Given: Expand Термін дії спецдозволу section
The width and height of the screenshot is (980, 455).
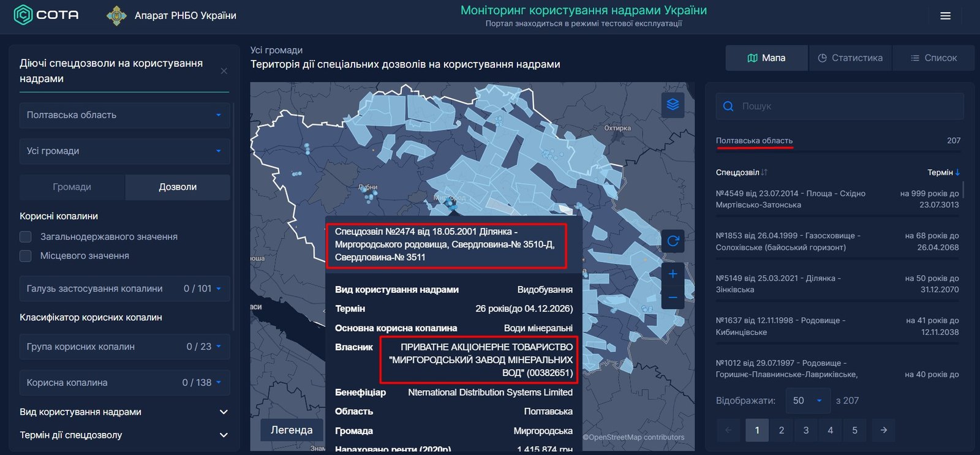Looking at the screenshot, I should coord(124,435).
